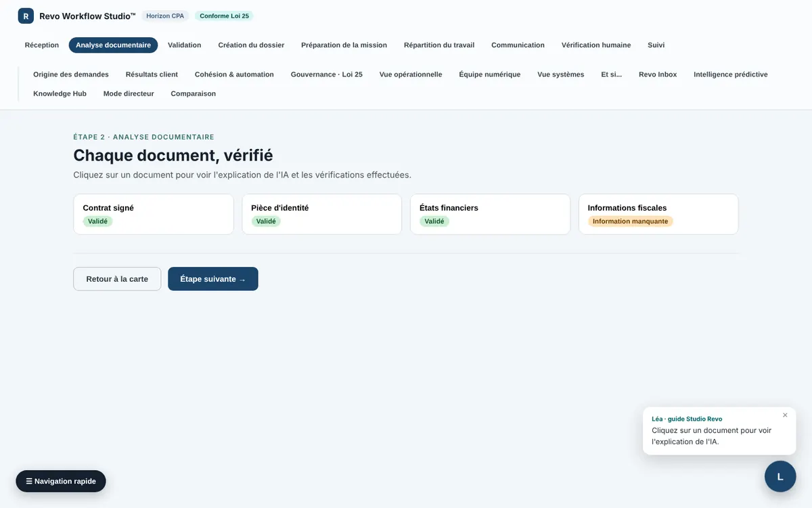
Task: Show Vue opérationnelle
Action: (411, 75)
